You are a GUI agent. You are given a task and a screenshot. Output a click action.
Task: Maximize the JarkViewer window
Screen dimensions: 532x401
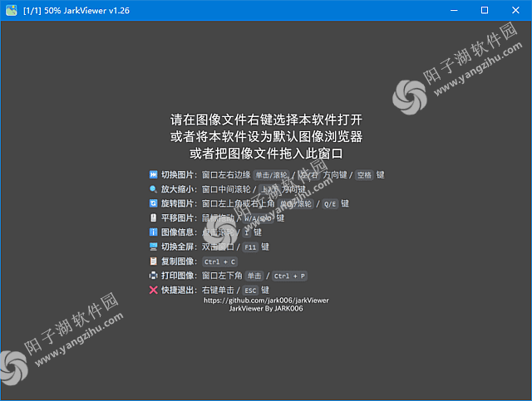point(485,10)
